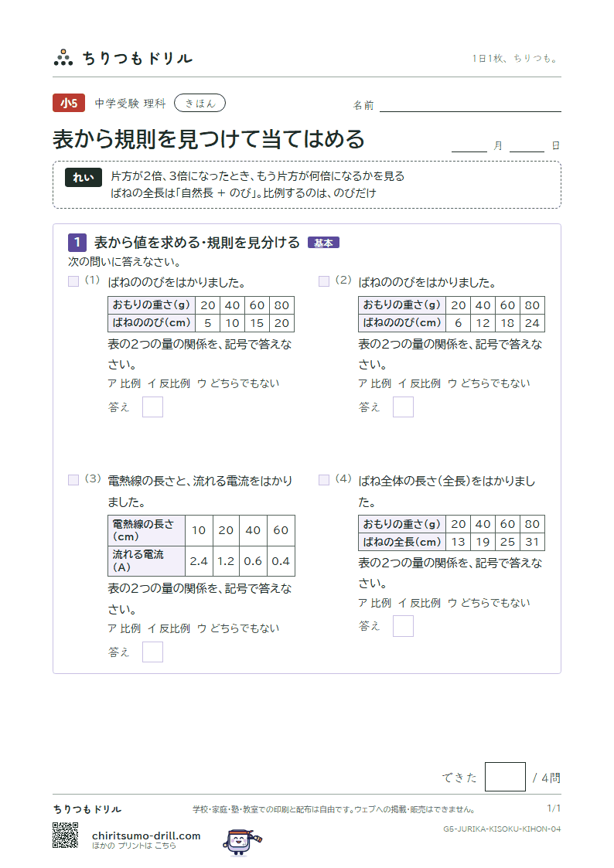Click the heading 表から値を求める・規則を見分ける

pos(196,243)
